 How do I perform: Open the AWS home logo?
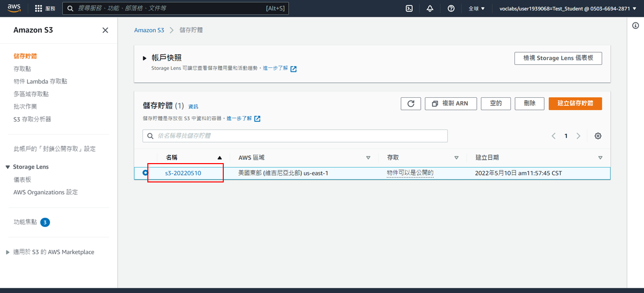(14, 8)
